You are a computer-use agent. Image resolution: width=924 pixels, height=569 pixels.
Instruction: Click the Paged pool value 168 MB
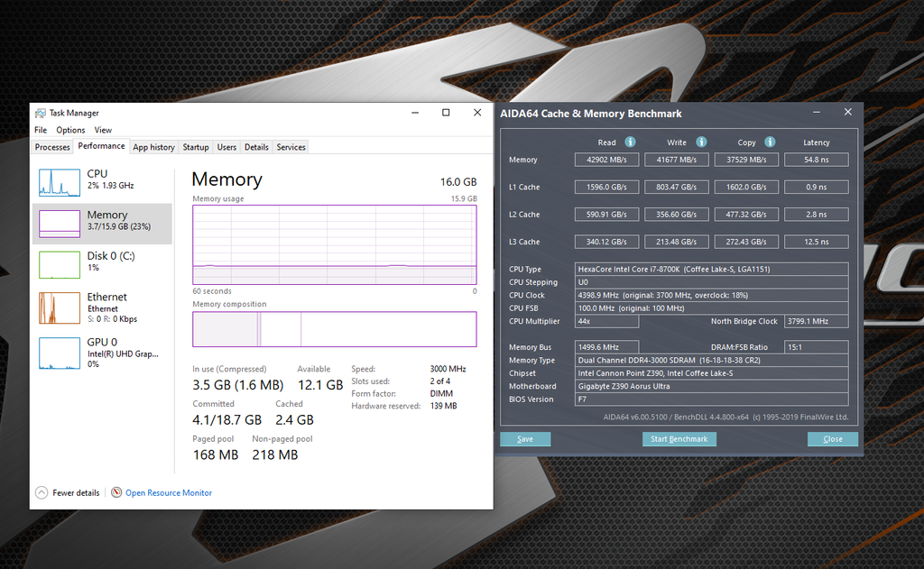coord(216,454)
